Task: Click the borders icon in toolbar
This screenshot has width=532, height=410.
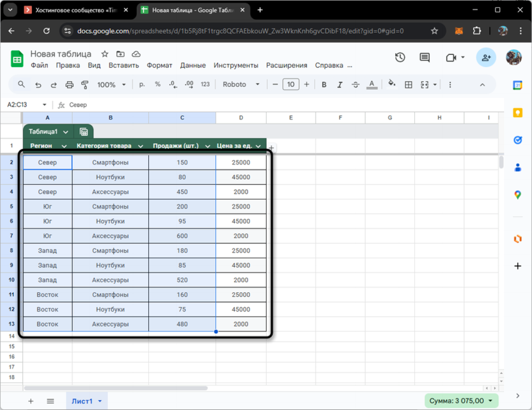Action: tap(409, 84)
